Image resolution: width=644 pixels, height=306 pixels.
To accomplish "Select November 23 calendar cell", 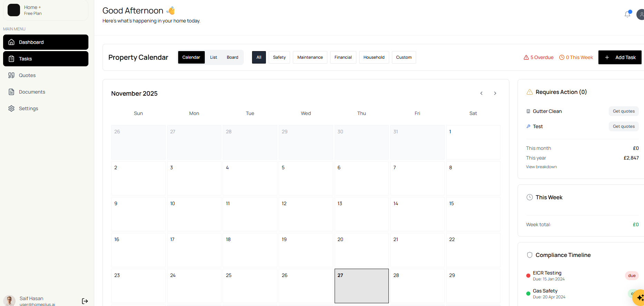I will pyautogui.click(x=138, y=286).
